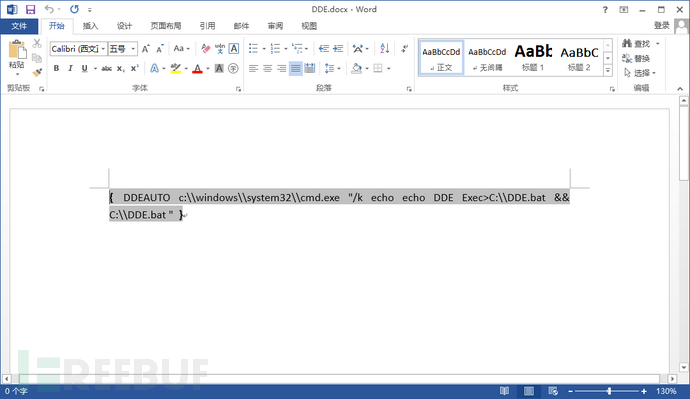Toggle Italic formatting
690x399 pixels.
click(x=70, y=68)
